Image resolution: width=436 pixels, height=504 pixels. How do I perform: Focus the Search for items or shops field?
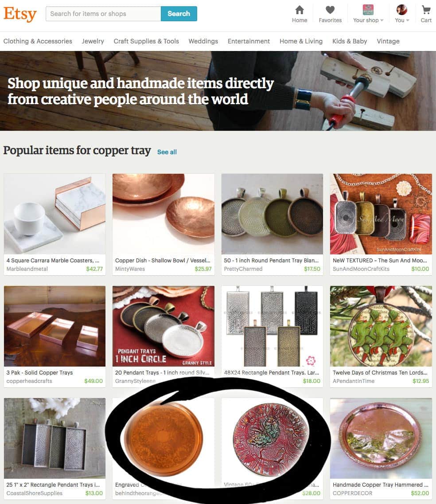pyautogui.click(x=103, y=14)
